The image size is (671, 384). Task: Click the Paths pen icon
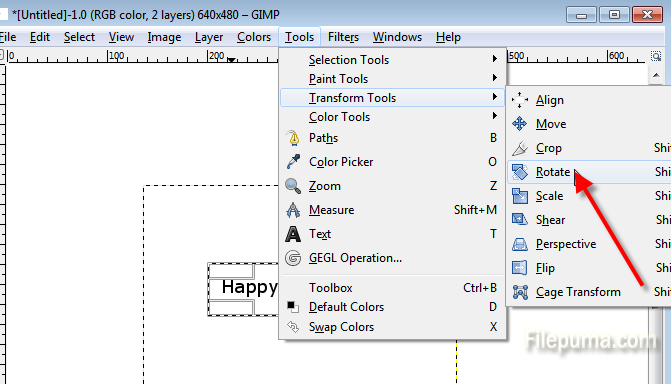[293, 138]
